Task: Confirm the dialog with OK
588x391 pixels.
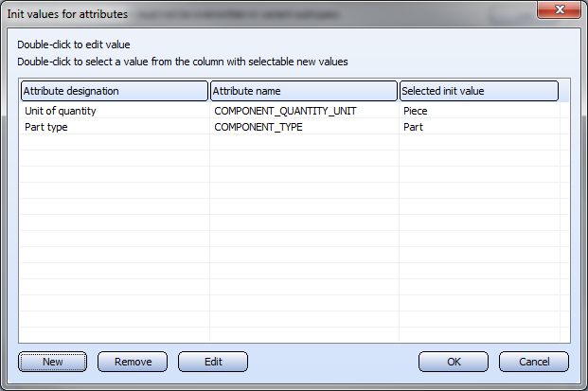Action: [454, 362]
